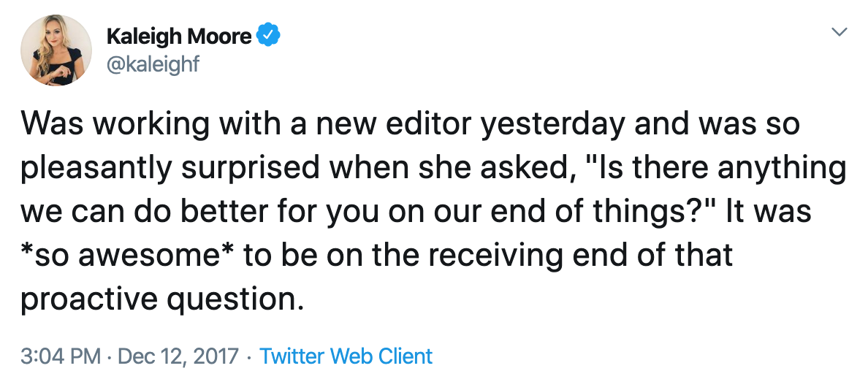Open the @kaleighf handle link
868x390 pixels.
(153, 64)
